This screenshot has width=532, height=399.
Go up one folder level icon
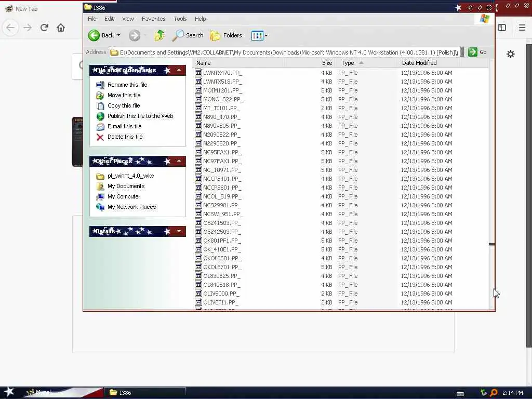(159, 35)
